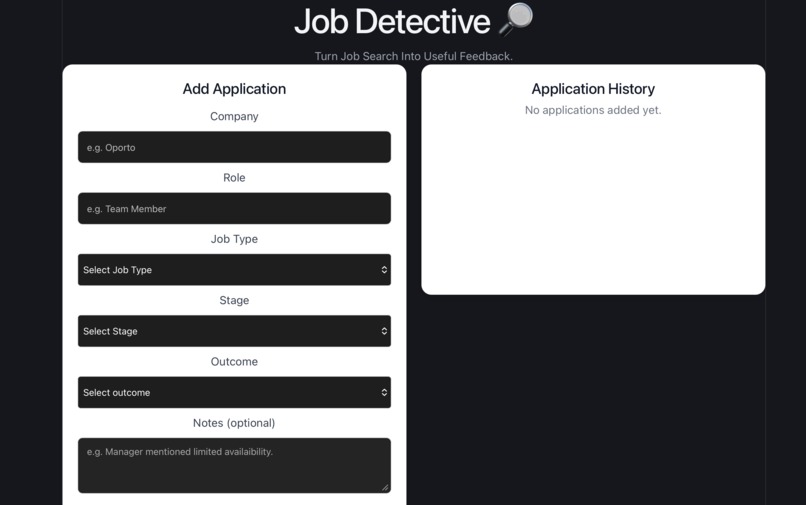806x505 pixels.
Task: Click the Add Application heading
Action: (x=234, y=89)
